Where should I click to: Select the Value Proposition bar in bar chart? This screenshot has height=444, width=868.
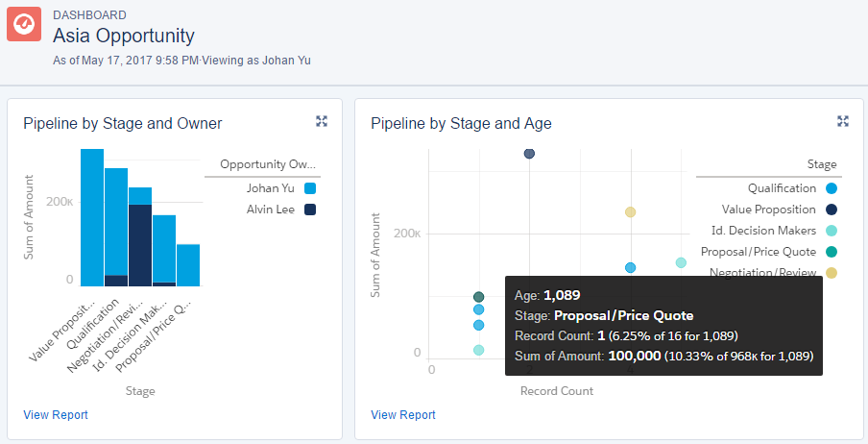coord(92,217)
